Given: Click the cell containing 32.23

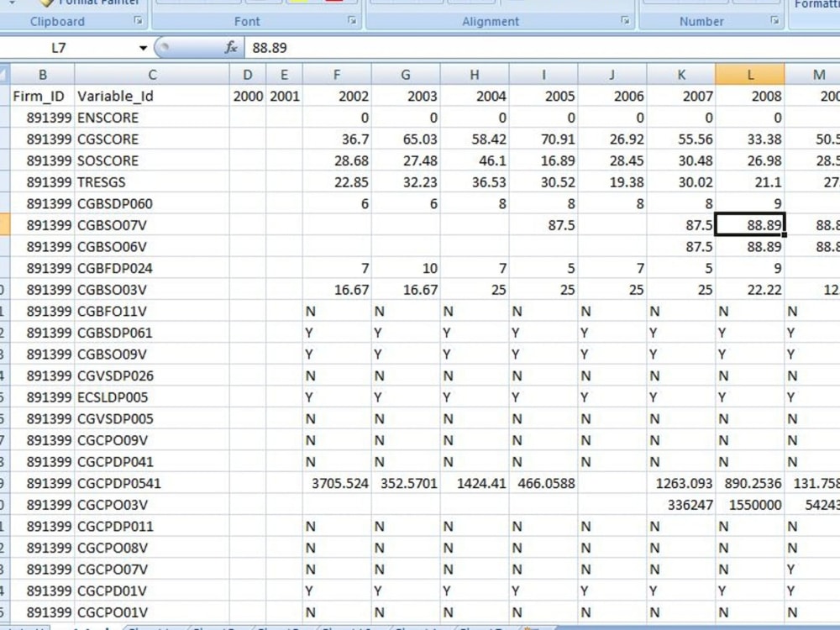Looking at the screenshot, I should pos(406,181).
